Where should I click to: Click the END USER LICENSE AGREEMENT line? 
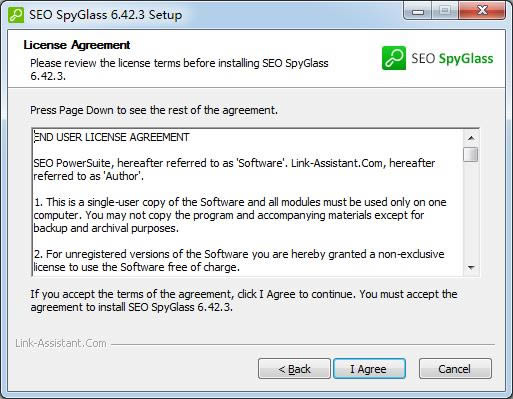click(112, 137)
